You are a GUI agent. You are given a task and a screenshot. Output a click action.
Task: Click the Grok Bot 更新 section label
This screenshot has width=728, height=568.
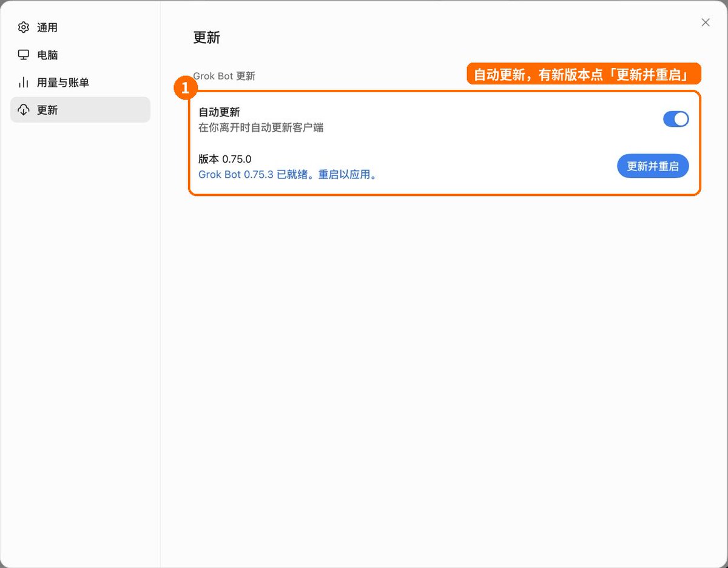click(x=224, y=76)
